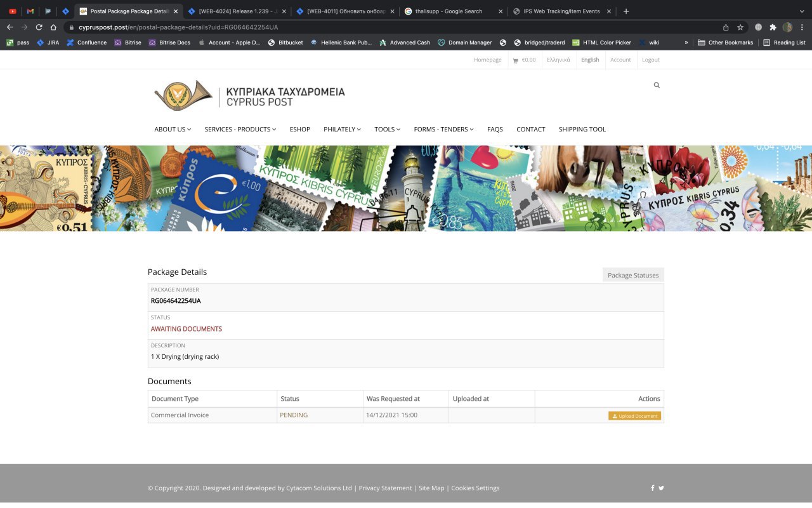Click the Upload Document button
Viewport: 812px width, 508px height.
(x=634, y=416)
